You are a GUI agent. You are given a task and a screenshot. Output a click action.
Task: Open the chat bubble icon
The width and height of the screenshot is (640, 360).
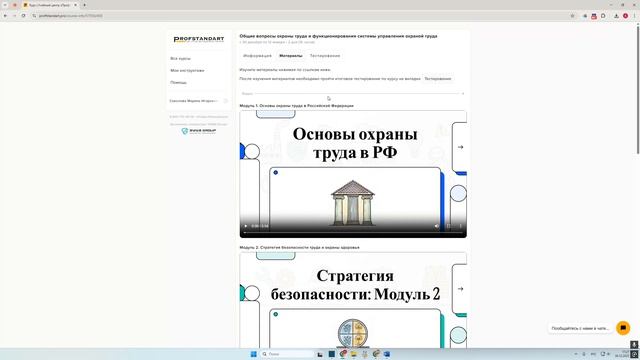(x=623, y=328)
